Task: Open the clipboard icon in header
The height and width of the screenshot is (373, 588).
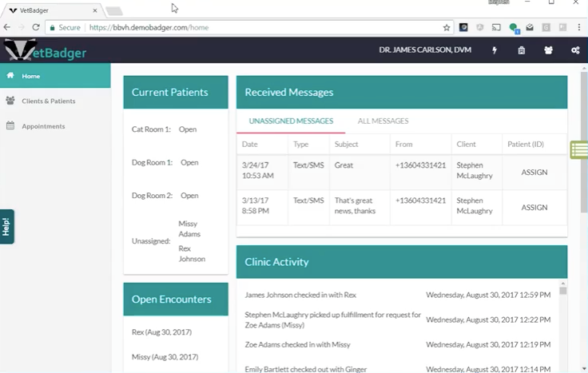Action: (x=521, y=50)
